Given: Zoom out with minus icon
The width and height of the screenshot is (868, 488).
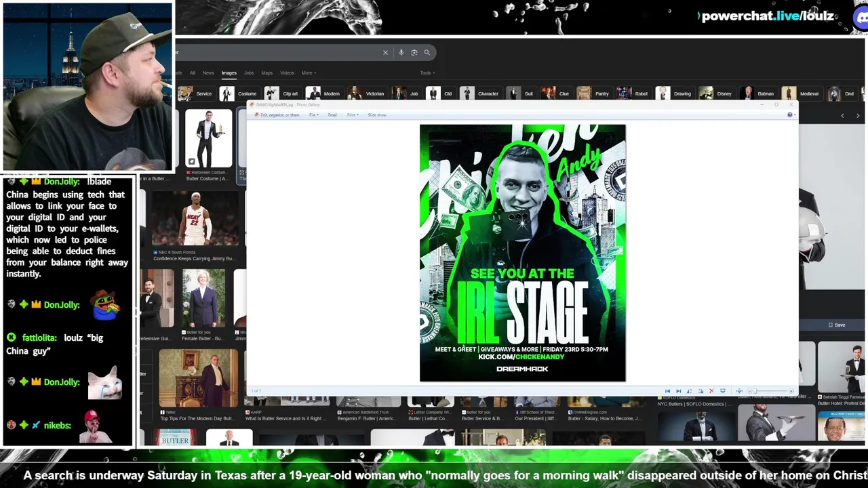Looking at the screenshot, I should point(749,391).
